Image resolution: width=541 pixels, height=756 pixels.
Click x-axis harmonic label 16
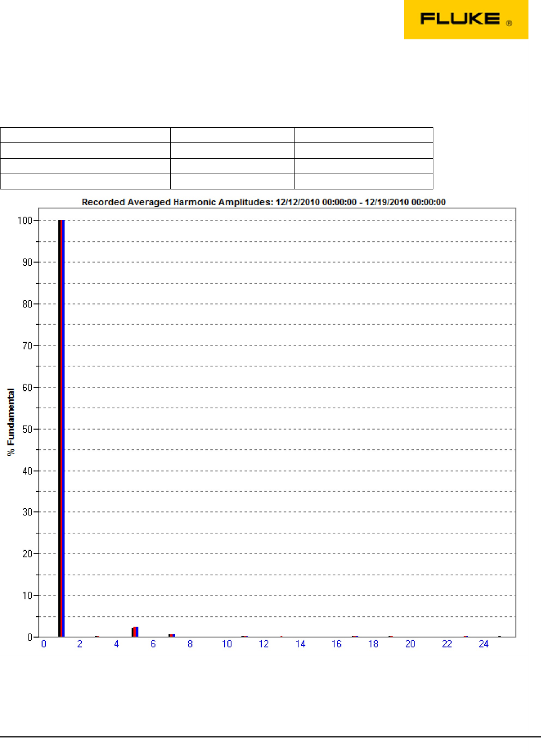[336, 644]
